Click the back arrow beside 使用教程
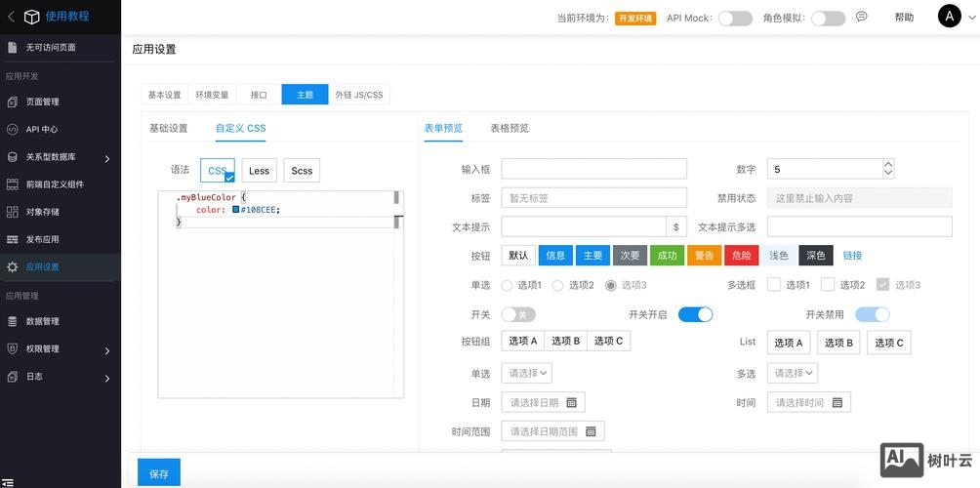This screenshot has height=488, width=980. pos(11,17)
